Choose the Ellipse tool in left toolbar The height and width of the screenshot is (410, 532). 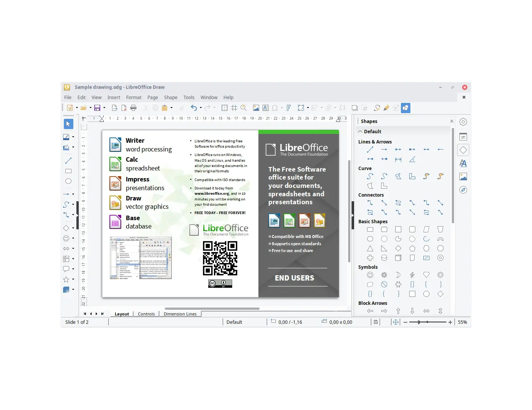[68, 181]
